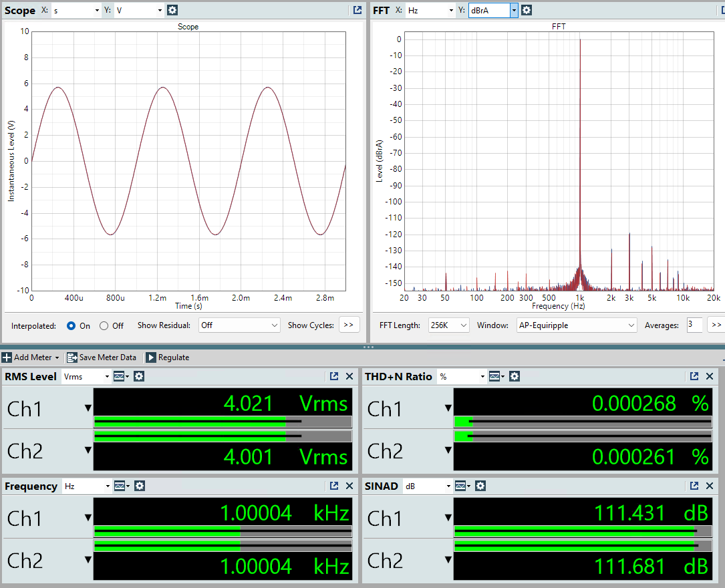The height and width of the screenshot is (588, 725).
Task: Open Frequency meter graph icon
Action: coord(120,486)
